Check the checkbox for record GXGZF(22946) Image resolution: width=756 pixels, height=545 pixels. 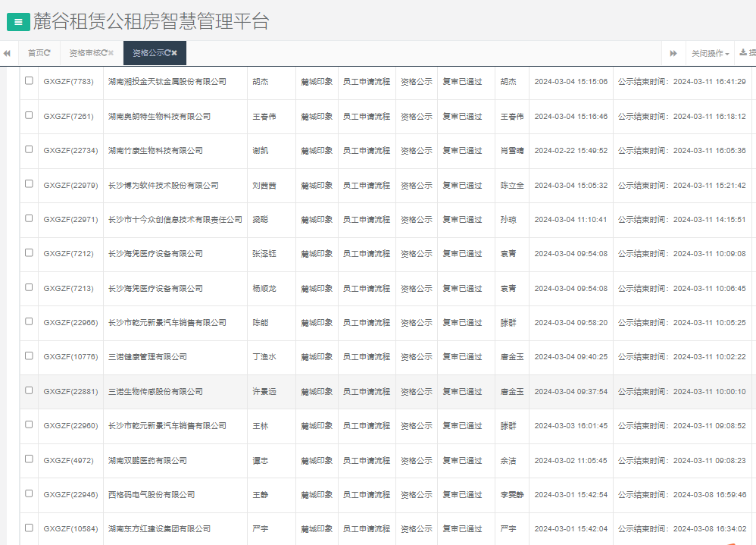(30, 495)
